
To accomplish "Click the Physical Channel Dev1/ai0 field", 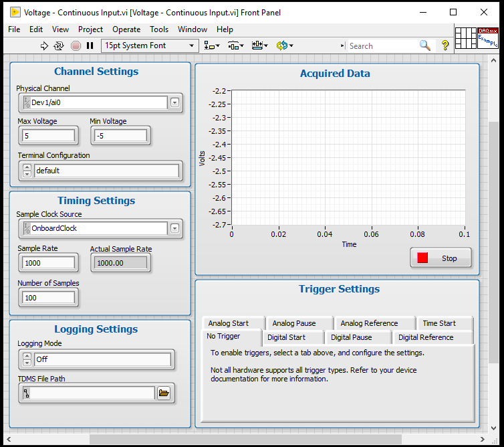I will pyautogui.click(x=96, y=102).
